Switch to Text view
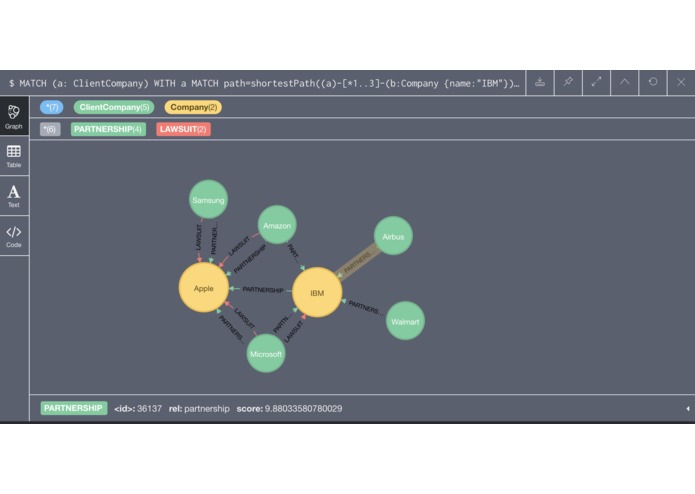This screenshot has height=494, width=695. [14, 196]
